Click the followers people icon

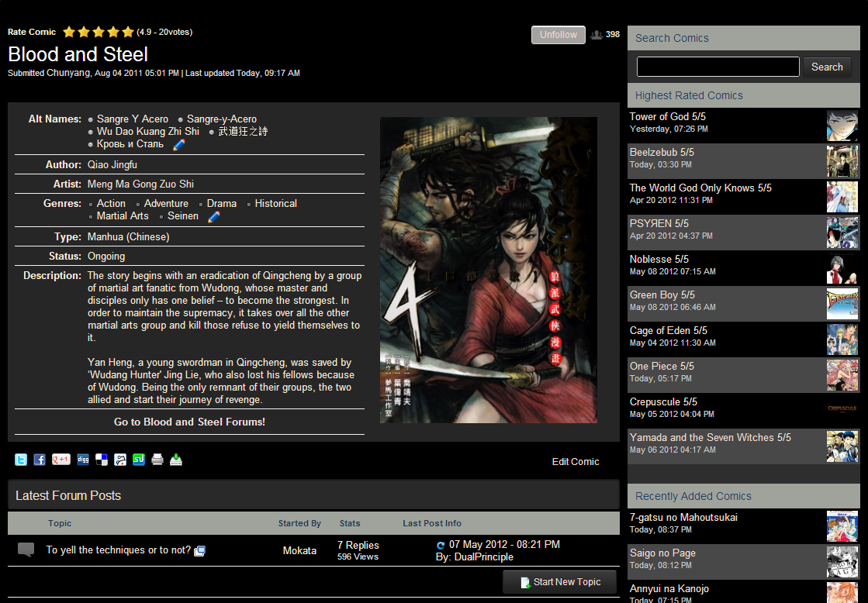point(597,35)
